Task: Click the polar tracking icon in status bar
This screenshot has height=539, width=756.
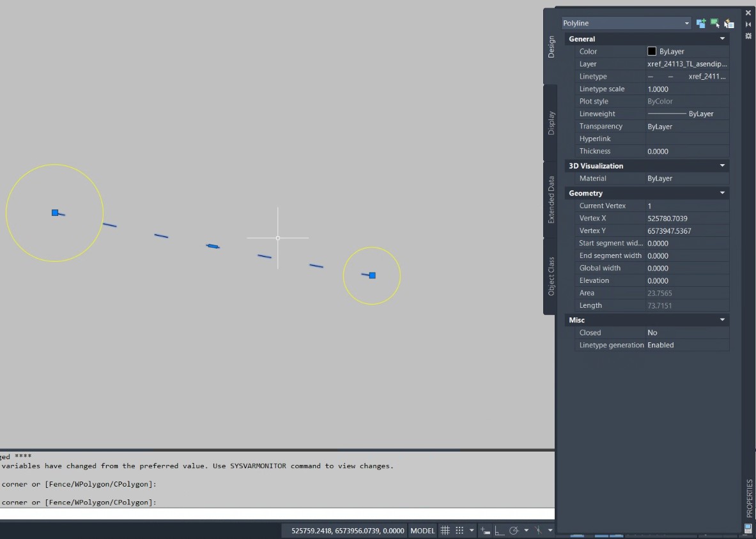Action: [514, 531]
